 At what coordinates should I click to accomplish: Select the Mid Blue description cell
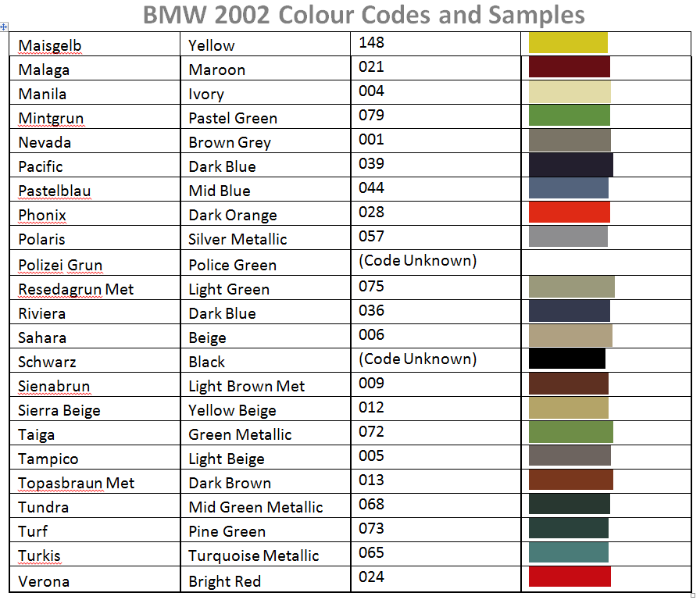coord(265,189)
